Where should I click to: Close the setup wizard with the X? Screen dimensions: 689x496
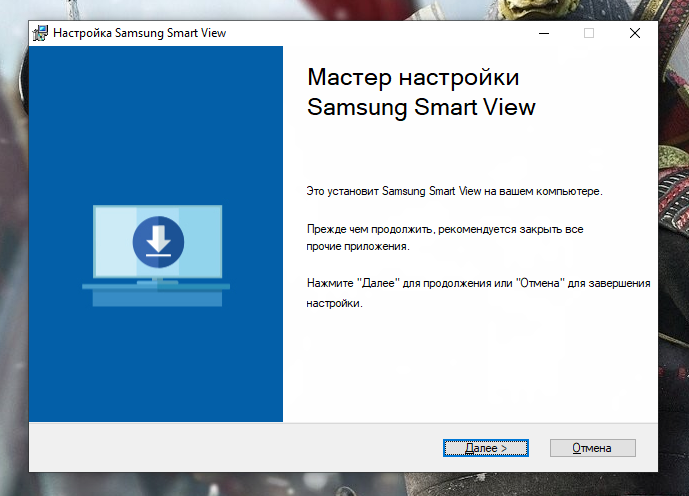[635, 33]
